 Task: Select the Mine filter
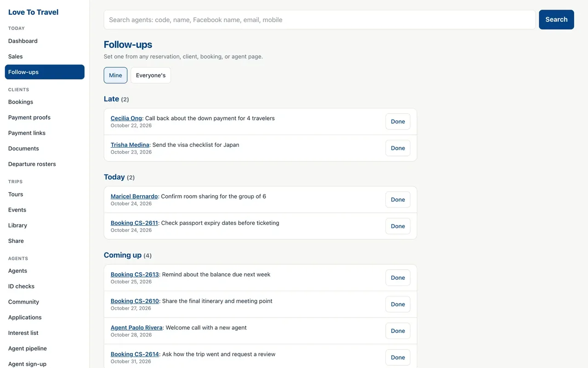coord(115,75)
